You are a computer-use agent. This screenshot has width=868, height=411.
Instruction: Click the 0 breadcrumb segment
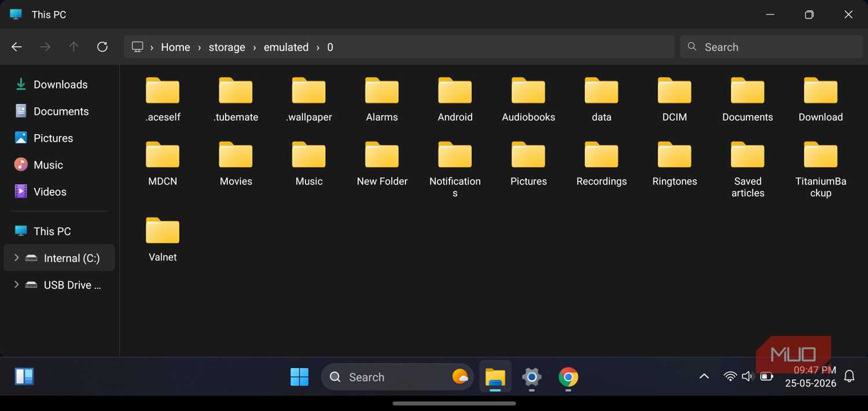pos(330,47)
